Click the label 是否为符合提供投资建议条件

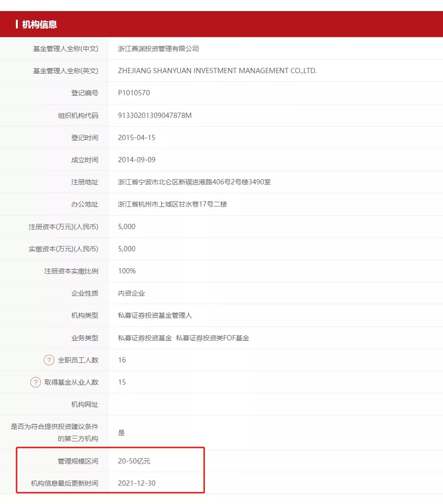[x=55, y=426]
